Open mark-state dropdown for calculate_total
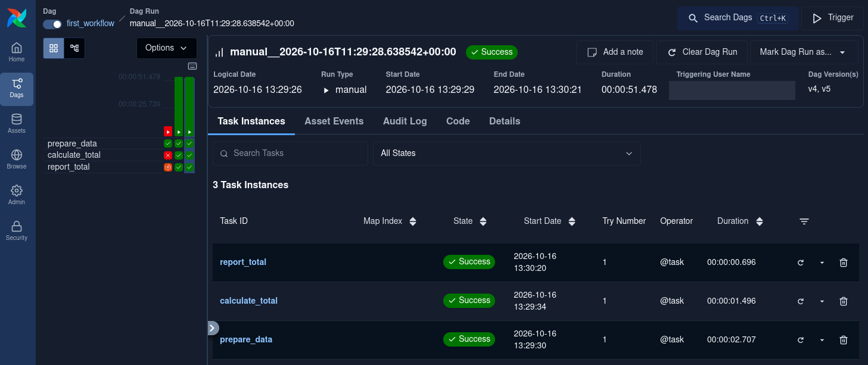Viewport: 868px width, 365px height. click(822, 301)
